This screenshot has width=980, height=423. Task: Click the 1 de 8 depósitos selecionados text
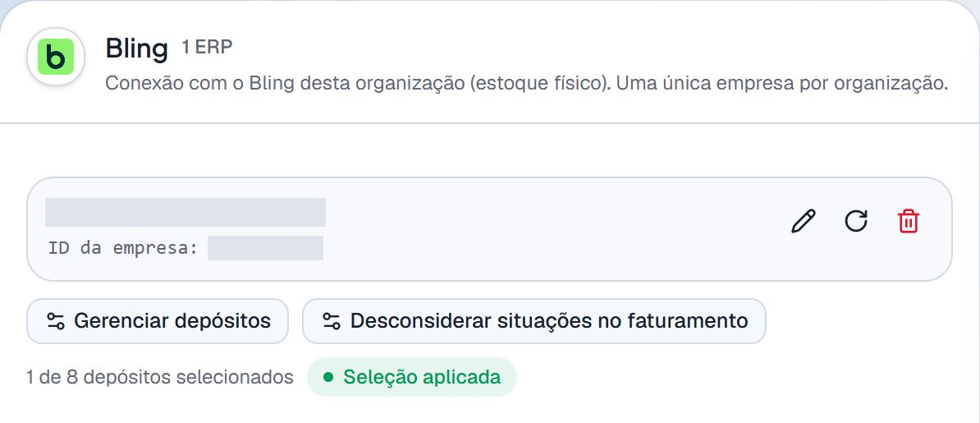point(160,377)
